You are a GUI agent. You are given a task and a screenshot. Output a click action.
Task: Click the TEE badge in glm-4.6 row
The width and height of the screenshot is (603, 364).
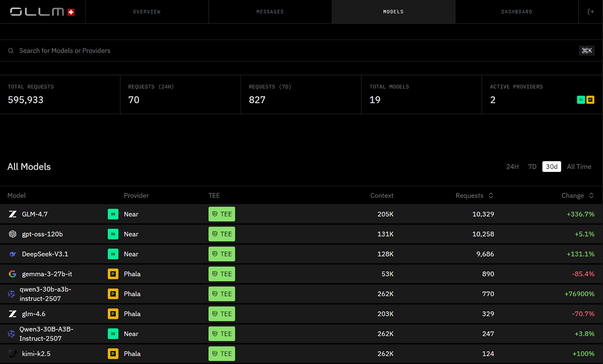(222, 314)
